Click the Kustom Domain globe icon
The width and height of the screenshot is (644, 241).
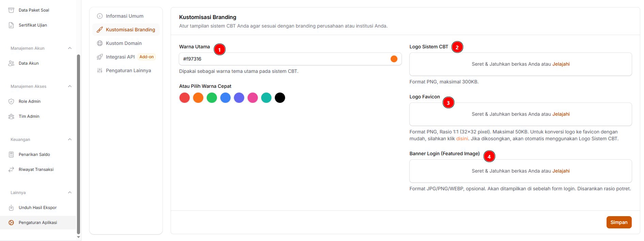[x=100, y=43]
